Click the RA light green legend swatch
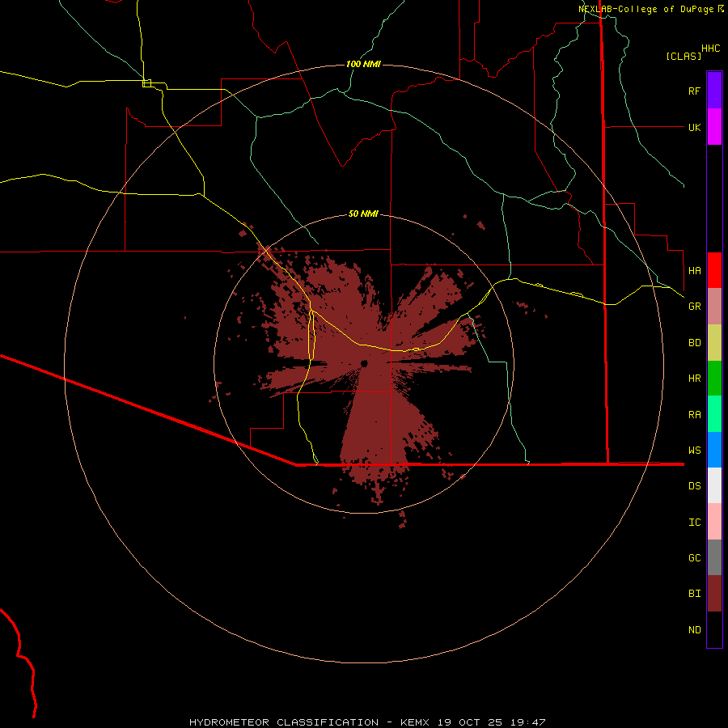The width and height of the screenshot is (728, 728). click(714, 414)
